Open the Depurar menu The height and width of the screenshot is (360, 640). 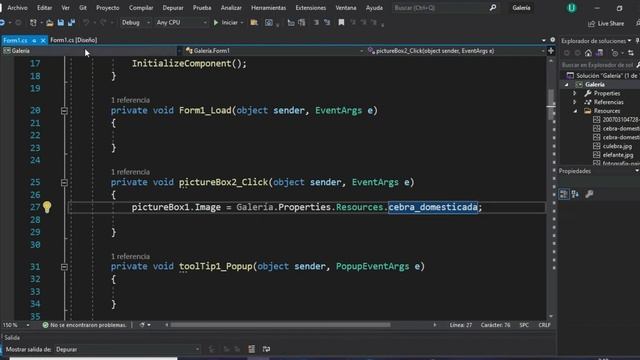tap(173, 8)
